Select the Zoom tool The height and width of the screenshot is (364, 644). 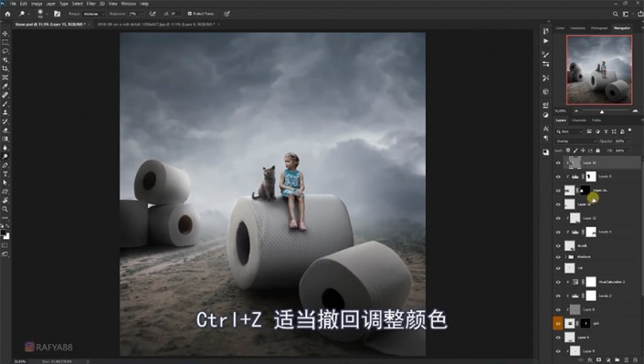coord(5,209)
